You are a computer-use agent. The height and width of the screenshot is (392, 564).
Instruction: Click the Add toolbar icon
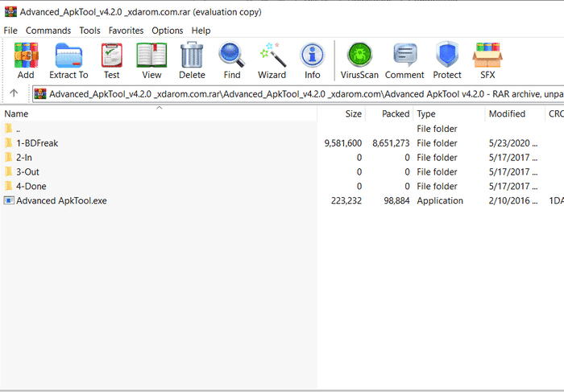pyautogui.click(x=26, y=55)
